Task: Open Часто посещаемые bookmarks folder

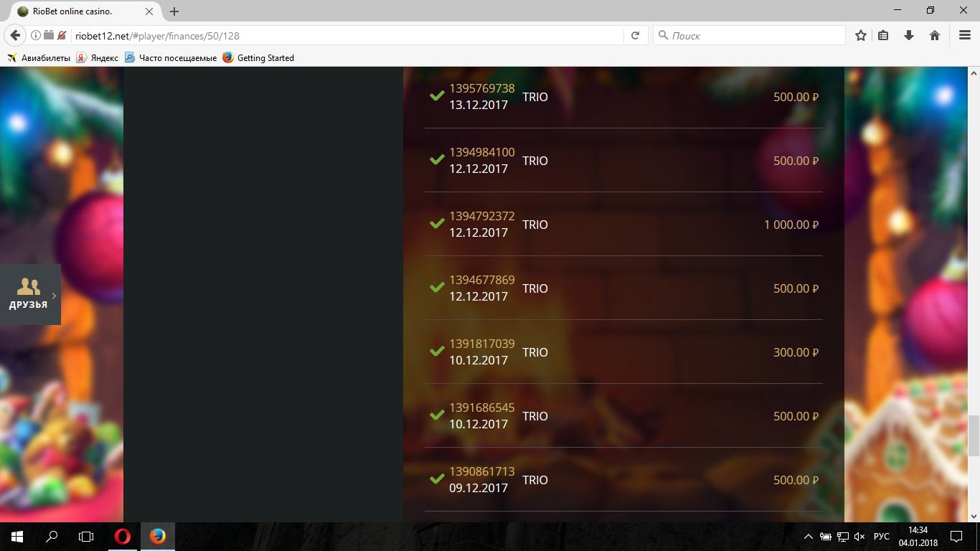Action: (171, 57)
